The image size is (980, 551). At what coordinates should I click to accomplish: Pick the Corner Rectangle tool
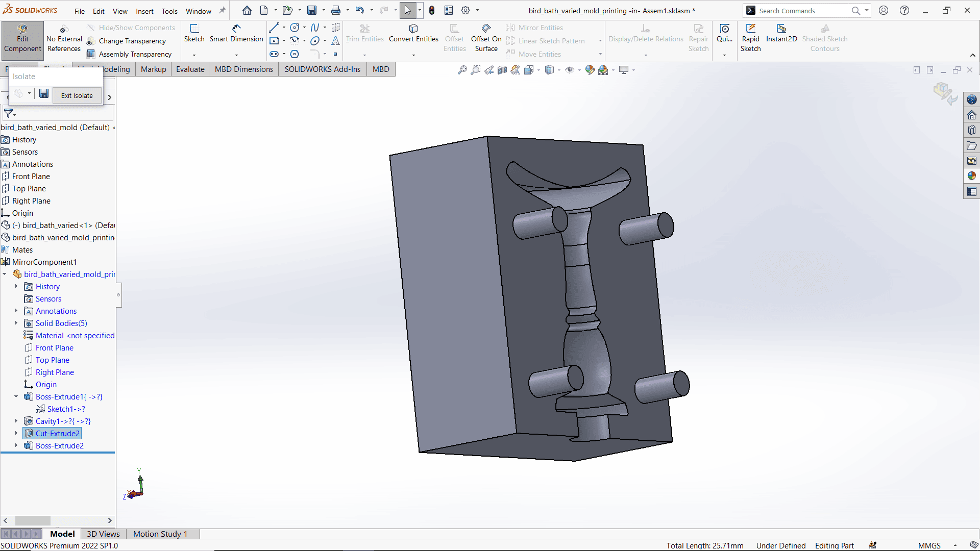pyautogui.click(x=274, y=41)
